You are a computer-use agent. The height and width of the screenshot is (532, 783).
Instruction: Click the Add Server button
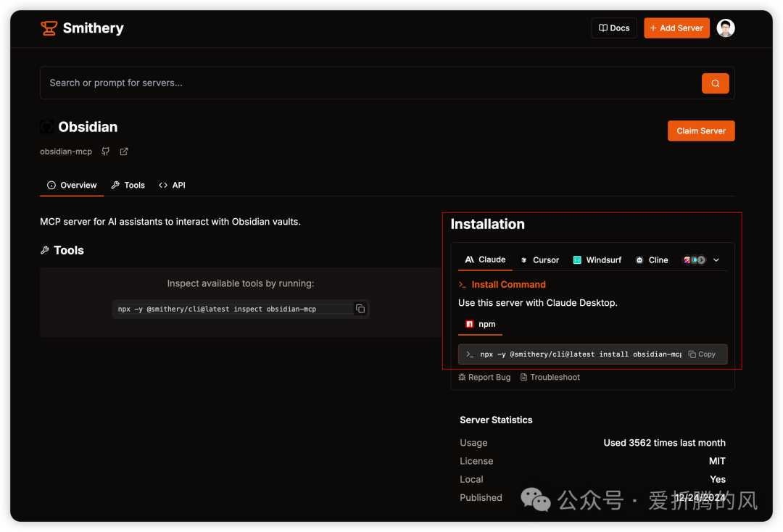676,28
